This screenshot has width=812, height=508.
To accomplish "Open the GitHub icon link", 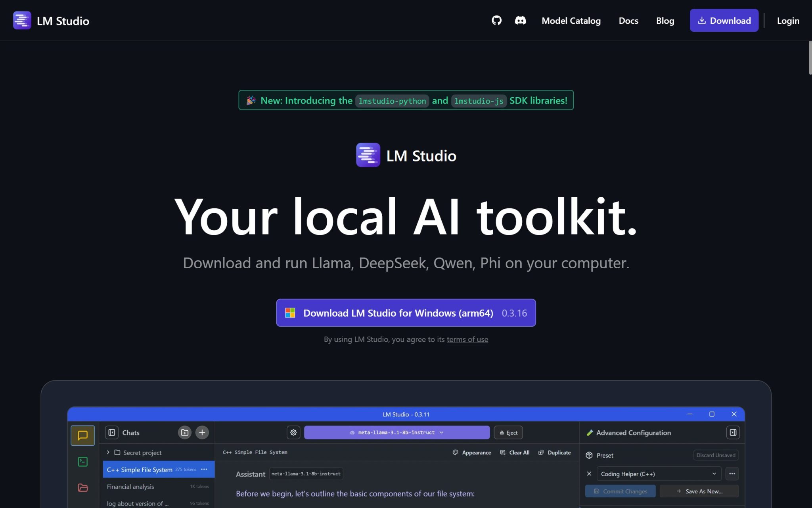I will pos(496,20).
